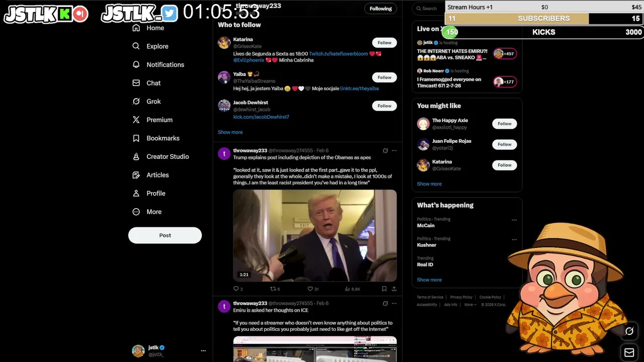Click Grok icon on Emiru post
Image resolution: width=644 pixels, height=362 pixels.
coord(385,304)
